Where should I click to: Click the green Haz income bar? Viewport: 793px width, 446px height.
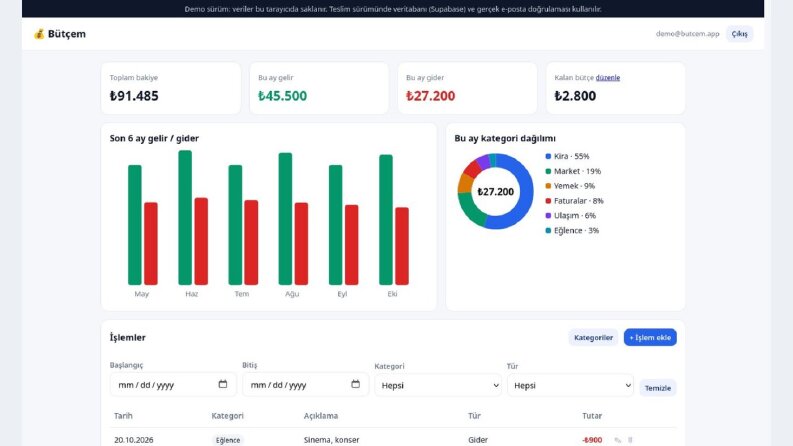click(x=185, y=217)
